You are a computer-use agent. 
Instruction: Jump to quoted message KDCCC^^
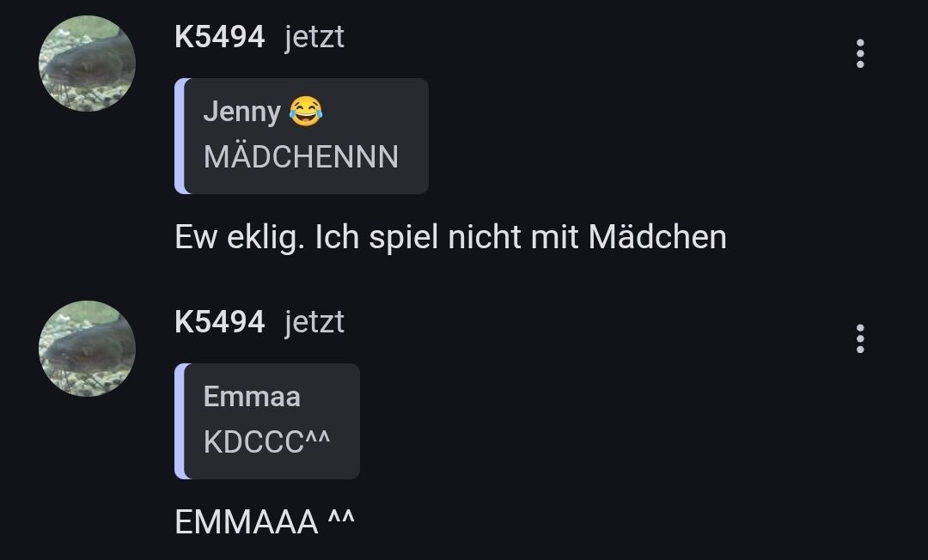click(x=266, y=441)
